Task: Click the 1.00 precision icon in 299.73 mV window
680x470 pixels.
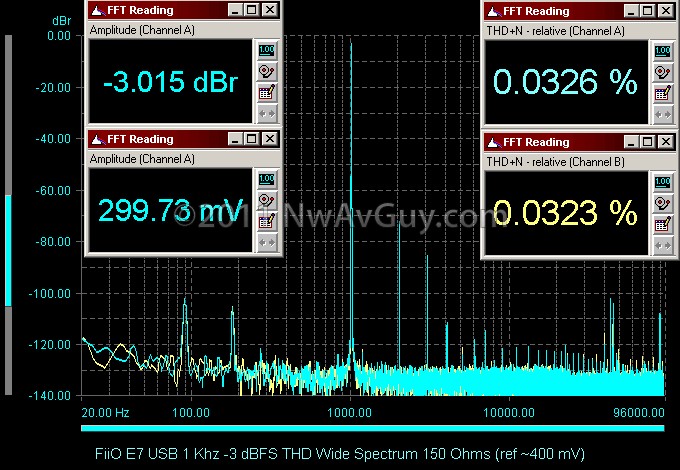Action: [x=267, y=180]
